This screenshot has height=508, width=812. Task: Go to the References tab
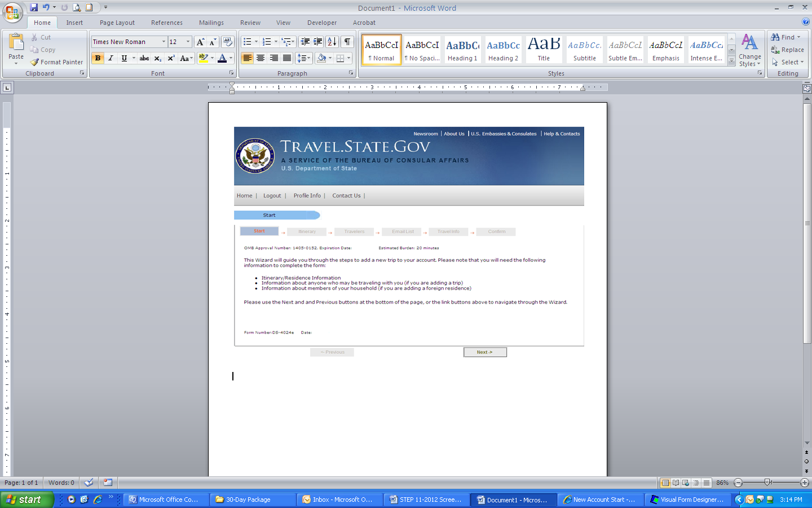167,23
